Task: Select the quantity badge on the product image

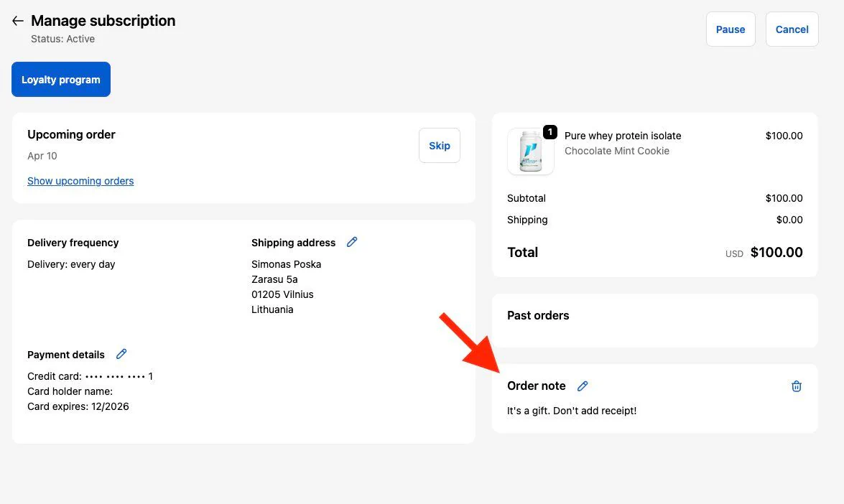Action: 550,132
